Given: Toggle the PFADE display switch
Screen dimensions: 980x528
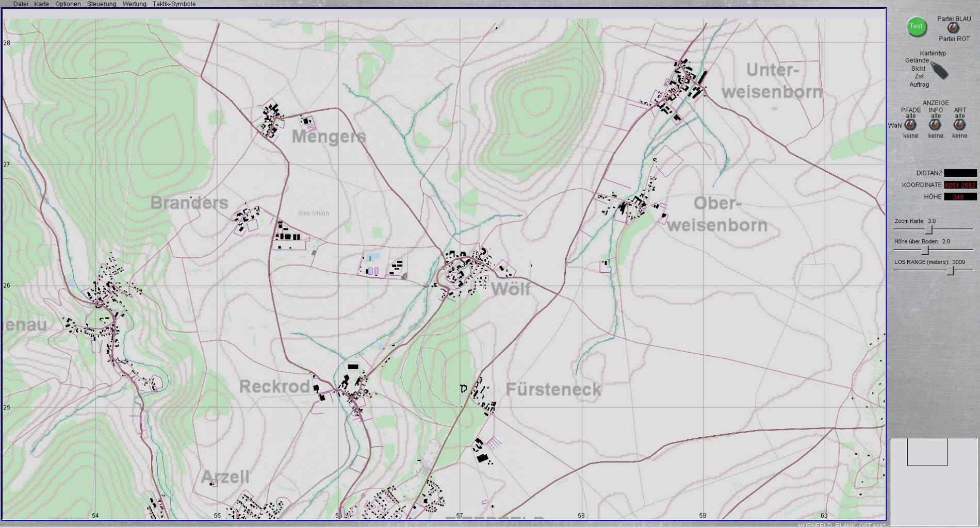Looking at the screenshot, I should tap(910, 125).
